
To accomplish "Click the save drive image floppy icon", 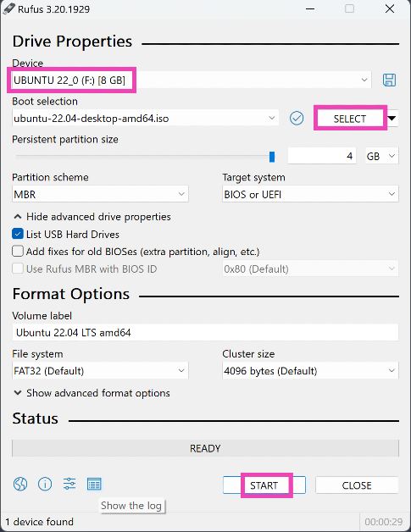I will pyautogui.click(x=389, y=80).
